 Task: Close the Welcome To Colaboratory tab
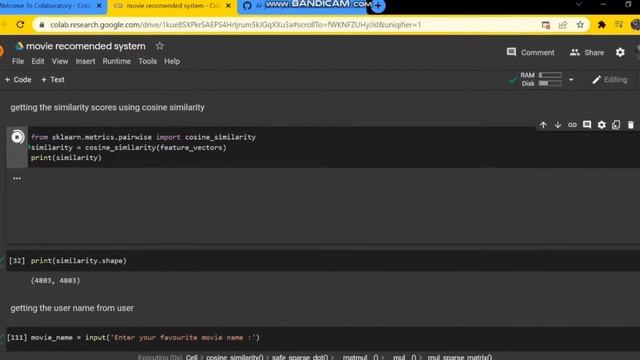click(99, 6)
